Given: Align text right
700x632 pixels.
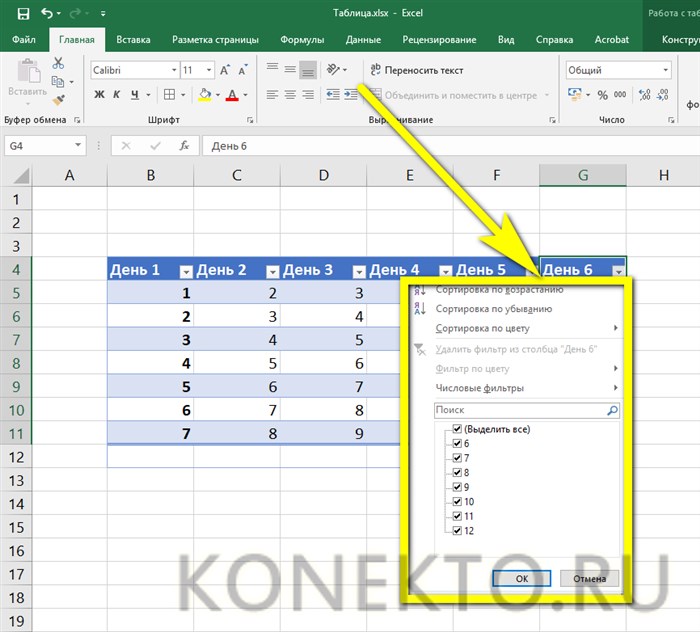Looking at the screenshot, I should [x=308, y=95].
